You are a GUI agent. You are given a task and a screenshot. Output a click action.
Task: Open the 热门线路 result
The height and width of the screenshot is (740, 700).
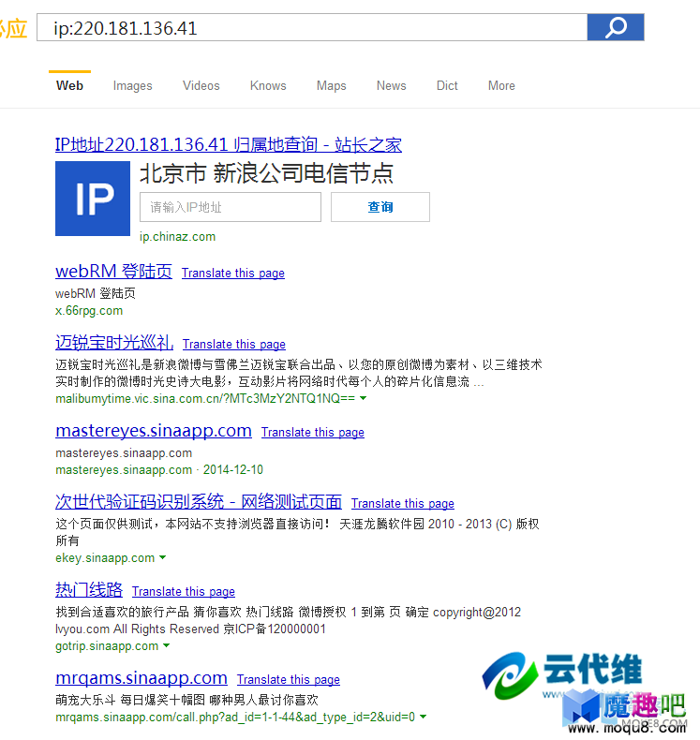coord(89,590)
